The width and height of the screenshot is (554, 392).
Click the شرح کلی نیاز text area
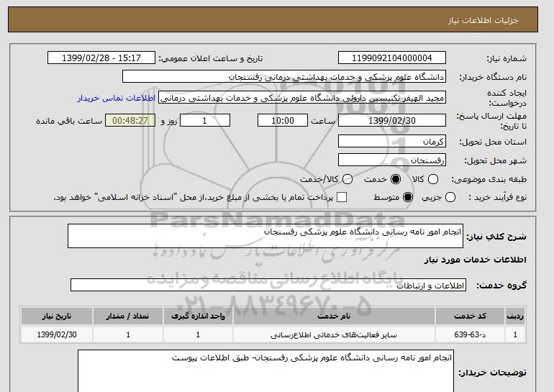(x=265, y=236)
